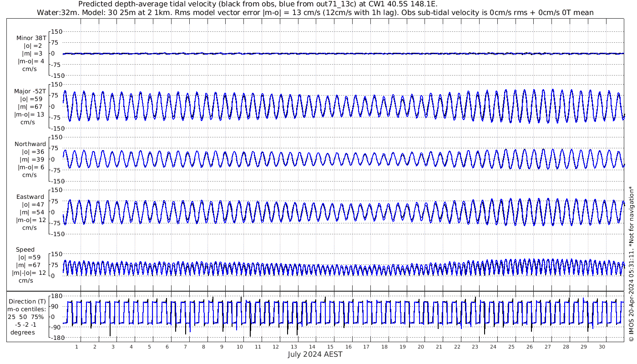
Task: Click the 'Speed' panel label
Action: [x=25, y=250]
